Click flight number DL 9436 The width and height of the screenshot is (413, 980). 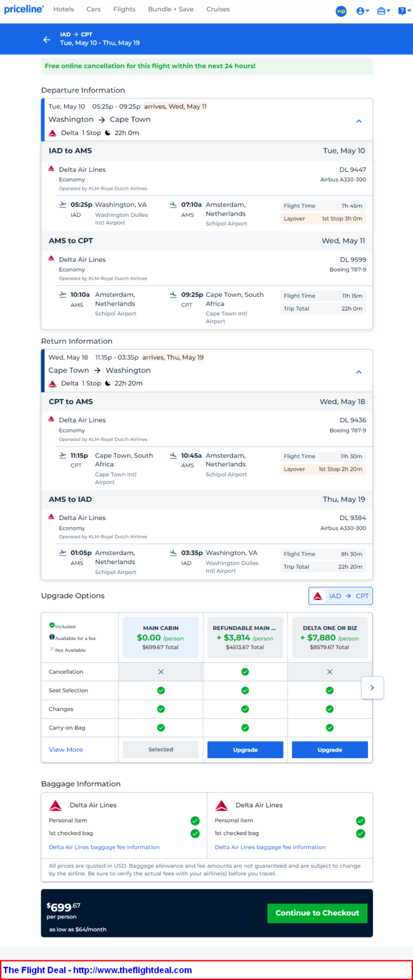pyautogui.click(x=353, y=420)
